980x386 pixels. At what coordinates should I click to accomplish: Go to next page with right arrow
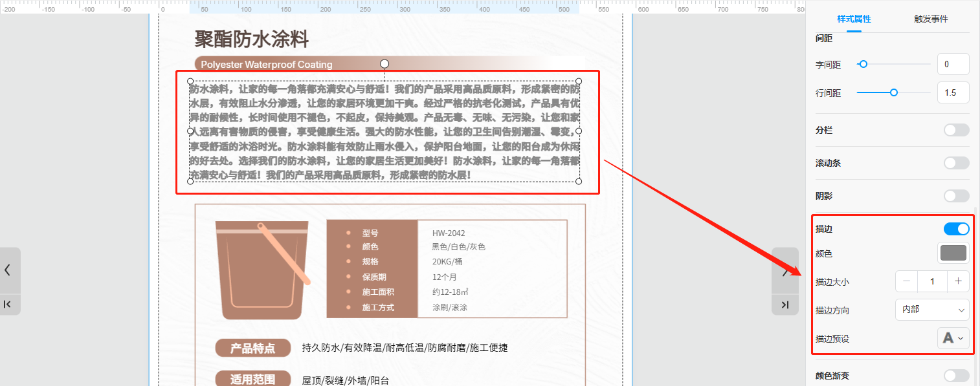[785, 272]
